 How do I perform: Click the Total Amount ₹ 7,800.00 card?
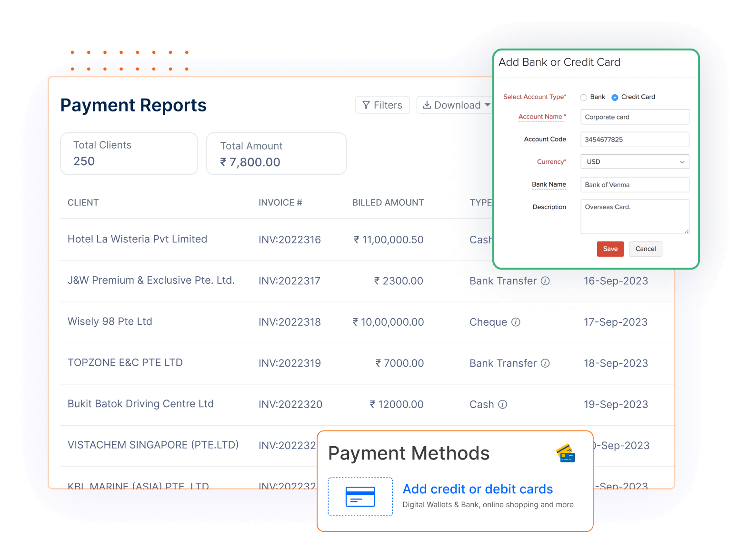(x=276, y=154)
